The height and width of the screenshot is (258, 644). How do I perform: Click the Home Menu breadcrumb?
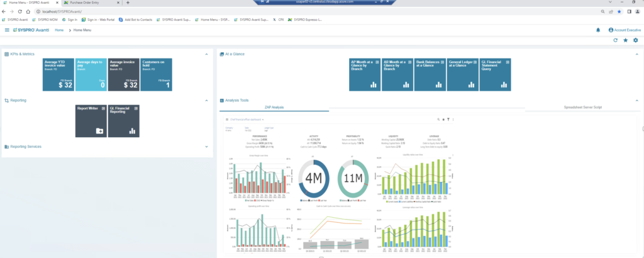coord(82,30)
